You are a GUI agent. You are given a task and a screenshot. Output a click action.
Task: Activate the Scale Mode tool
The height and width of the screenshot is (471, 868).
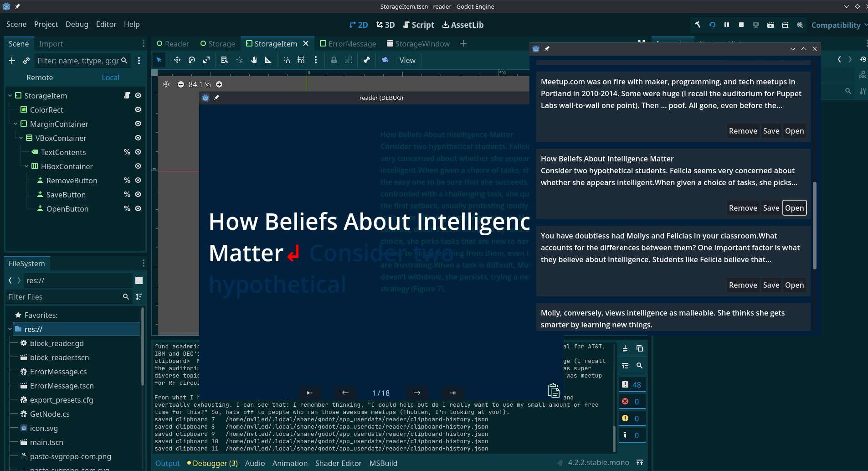click(x=206, y=60)
